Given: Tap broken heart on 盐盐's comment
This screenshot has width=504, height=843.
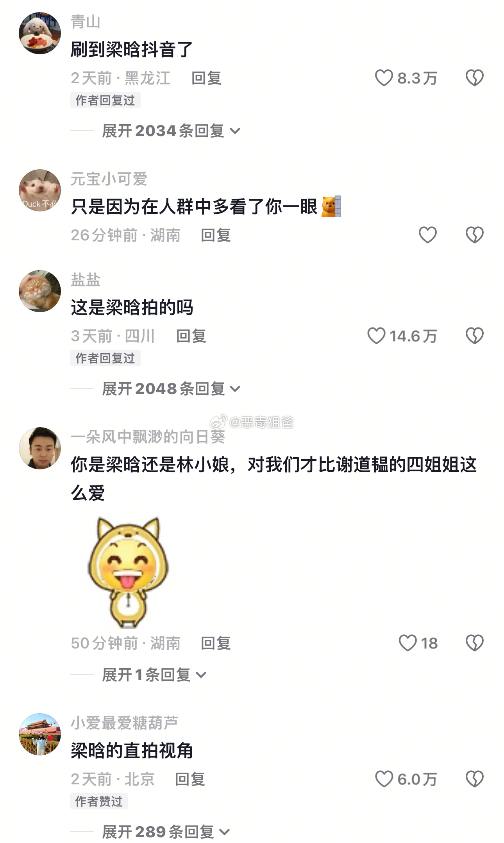Looking at the screenshot, I should 475,336.
